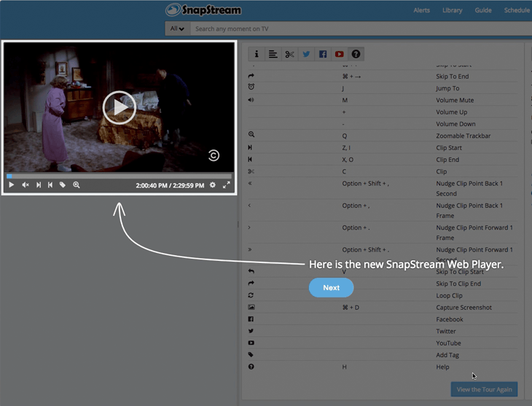Click the Skip To Clip Start arrow icon
The height and width of the screenshot is (406, 532).
coord(251,271)
